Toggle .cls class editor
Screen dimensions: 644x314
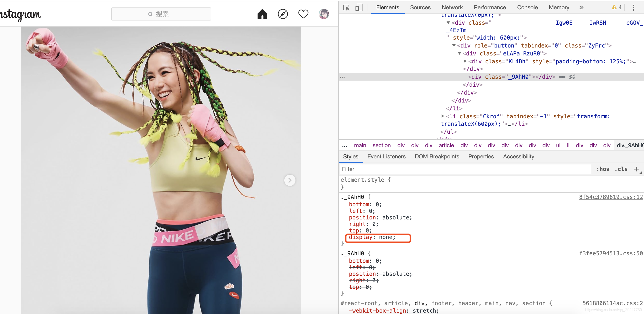pos(621,169)
